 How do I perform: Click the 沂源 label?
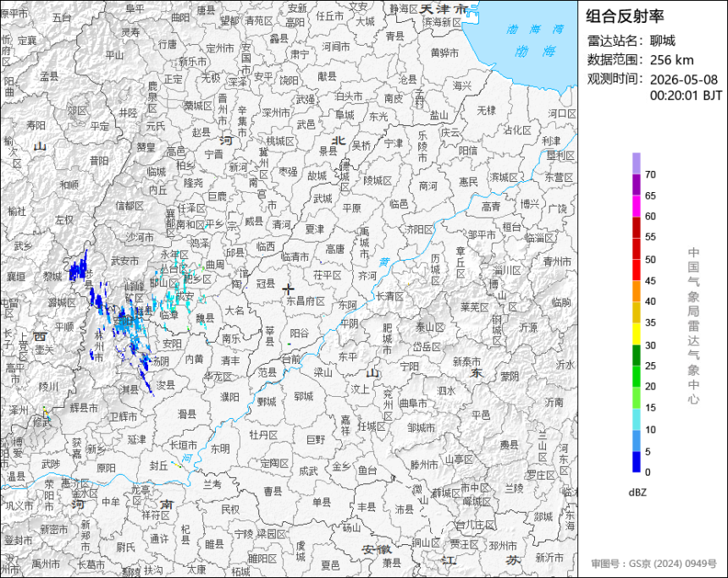tap(528, 328)
